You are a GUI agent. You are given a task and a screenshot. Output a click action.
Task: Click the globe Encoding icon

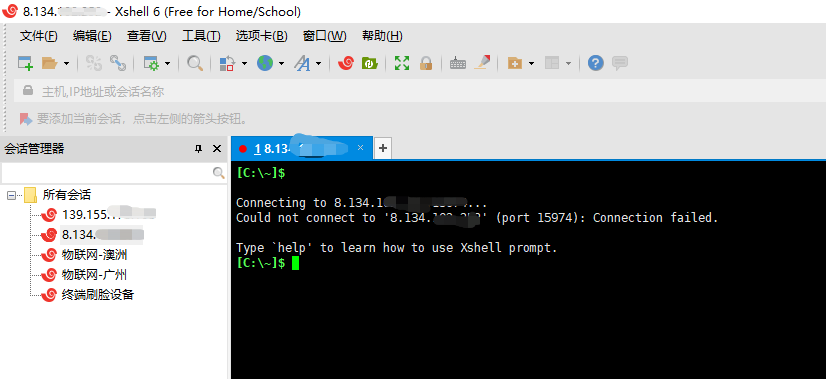pos(265,64)
